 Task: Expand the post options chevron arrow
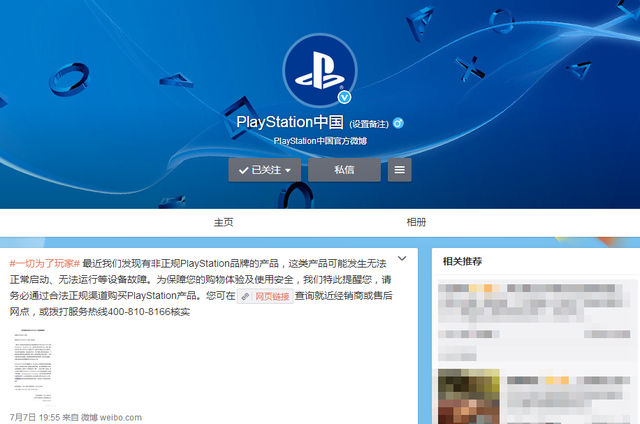click(x=402, y=258)
